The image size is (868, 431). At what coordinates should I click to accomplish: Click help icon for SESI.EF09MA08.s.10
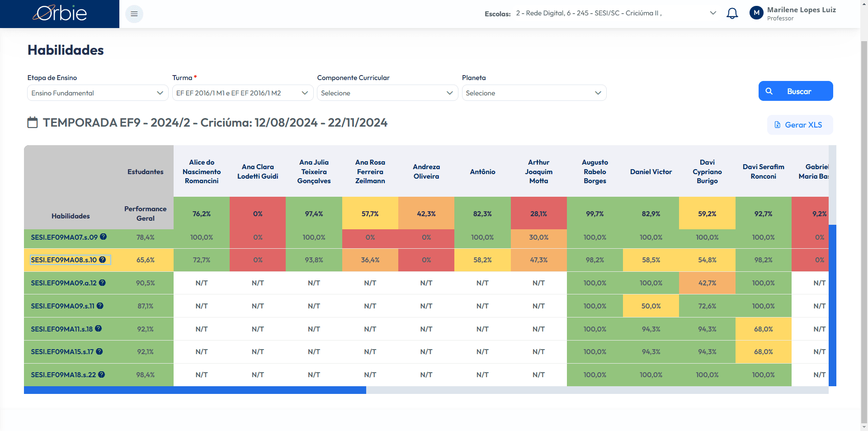pyautogui.click(x=103, y=260)
